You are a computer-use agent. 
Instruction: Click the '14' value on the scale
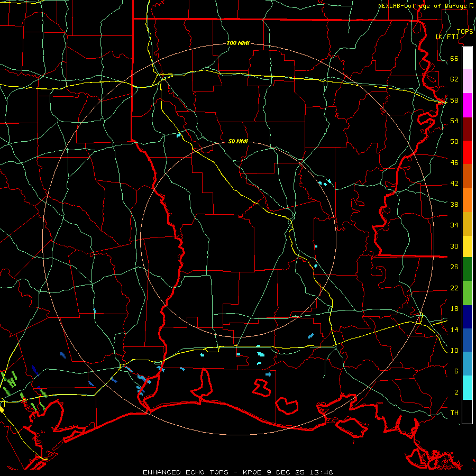454,329
